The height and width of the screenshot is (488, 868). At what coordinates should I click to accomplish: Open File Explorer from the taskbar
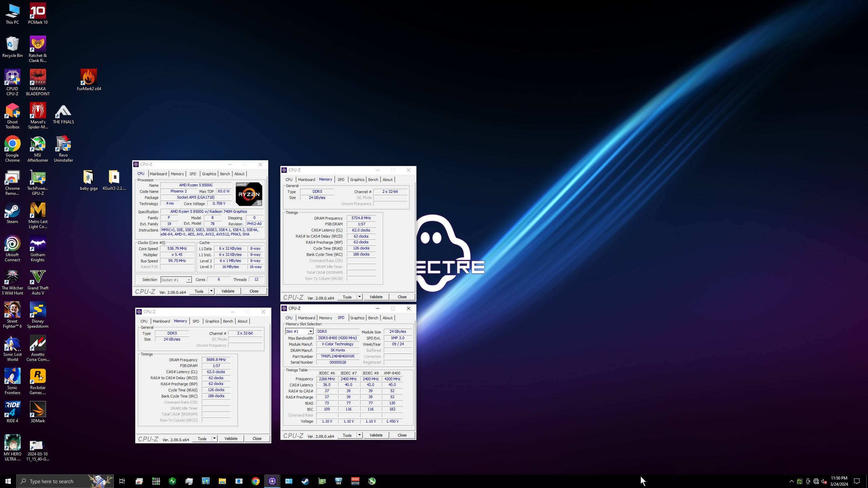tap(222, 481)
